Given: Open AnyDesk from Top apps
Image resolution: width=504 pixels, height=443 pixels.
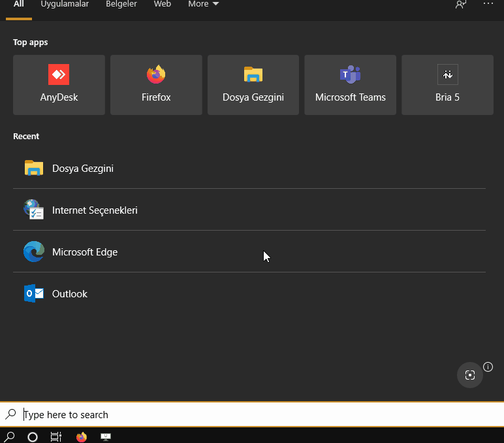Looking at the screenshot, I should [x=59, y=85].
